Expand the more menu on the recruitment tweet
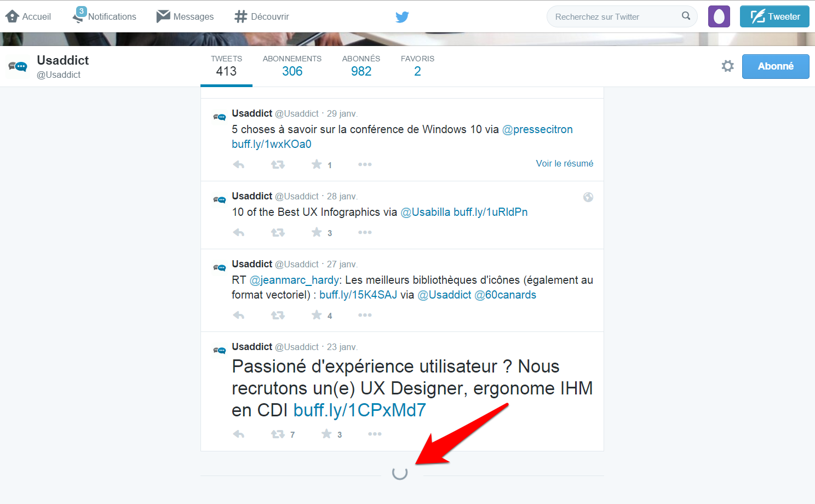Viewport: 815px width, 504px height. pyautogui.click(x=375, y=433)
